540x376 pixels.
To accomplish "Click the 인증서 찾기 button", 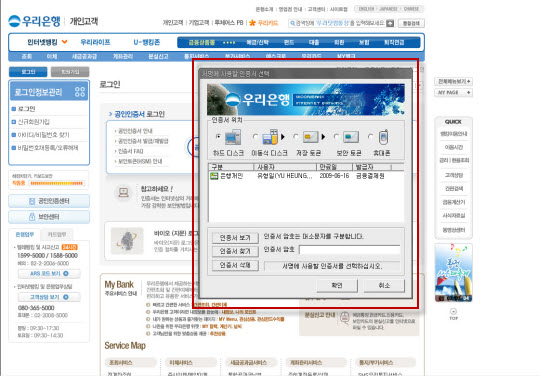I will (x=235, y=251).
